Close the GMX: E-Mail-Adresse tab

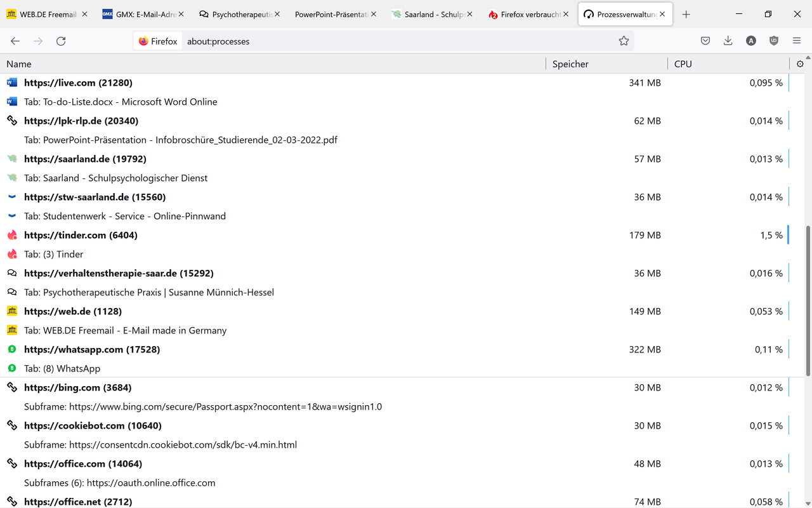[181, 14]
